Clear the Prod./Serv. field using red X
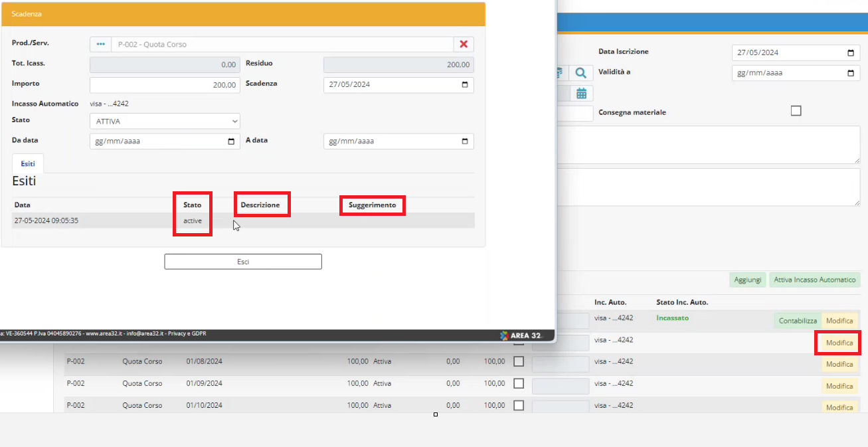Screen dimensions: 868x447 tap(464, 44)
